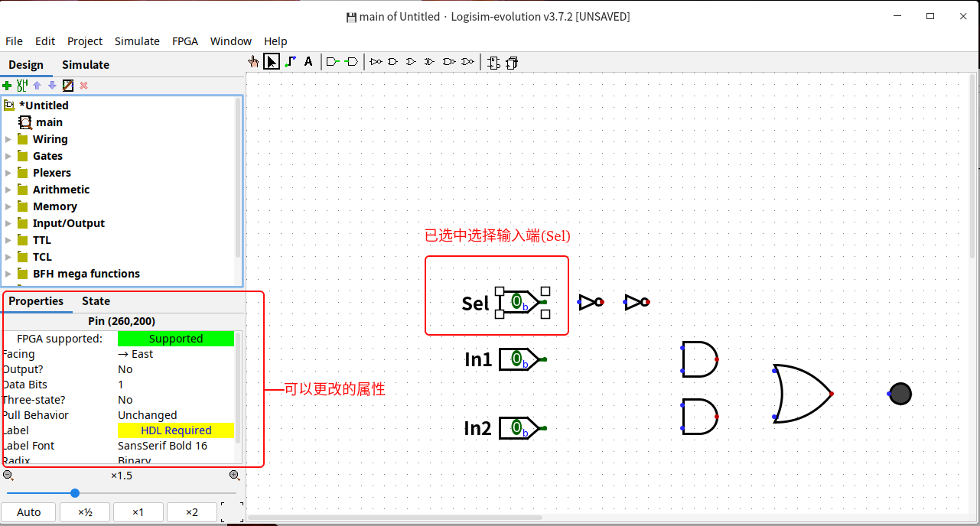The width and height of the screenshot is (980, 526).
Task: Pick the NOT gate tool
Action: [x=375, y=61]
